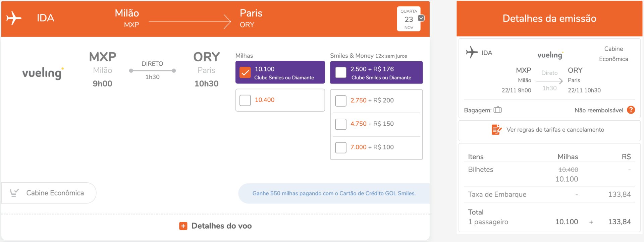Expand Detalhes do voo section

click(215, 226)
